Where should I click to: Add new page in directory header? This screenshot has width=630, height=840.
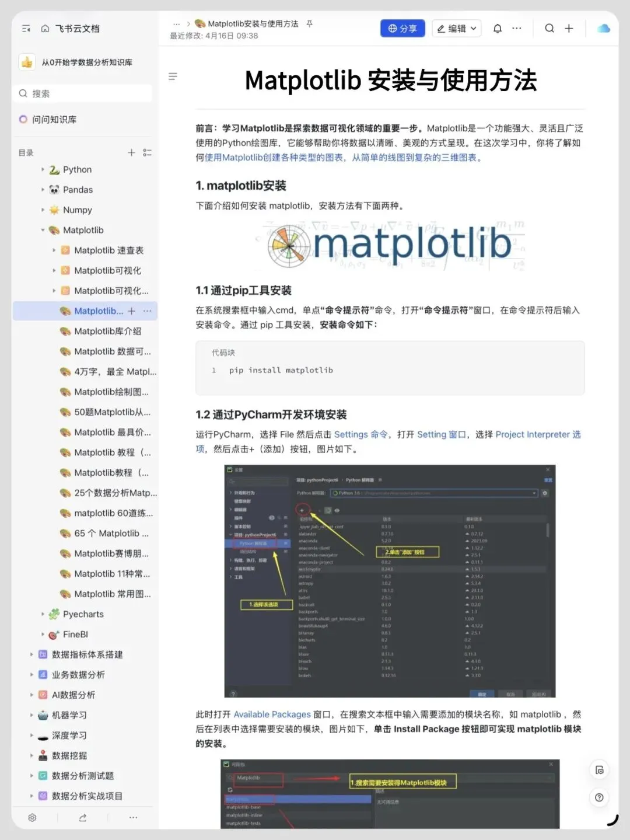coord(131,152)
